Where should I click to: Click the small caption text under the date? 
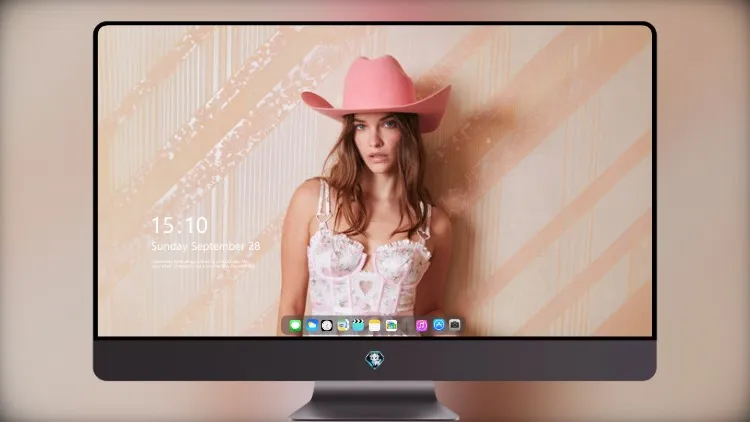coord(203,264)
